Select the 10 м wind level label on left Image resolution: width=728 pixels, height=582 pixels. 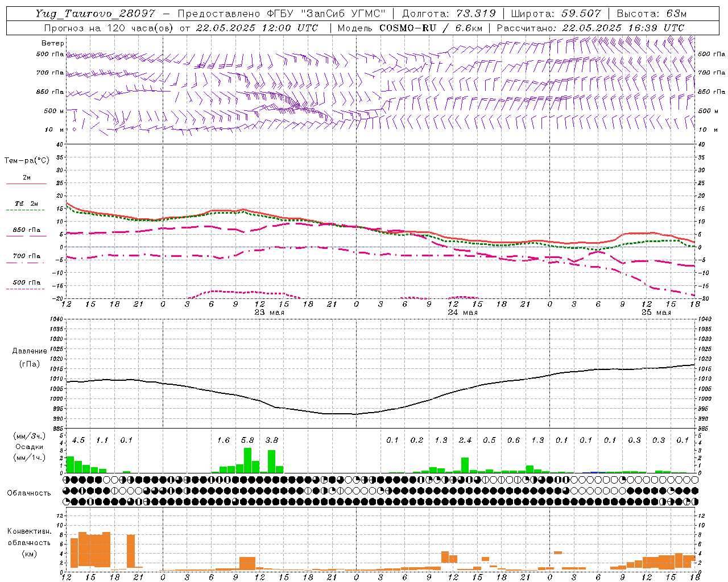[x=54, y=130]
